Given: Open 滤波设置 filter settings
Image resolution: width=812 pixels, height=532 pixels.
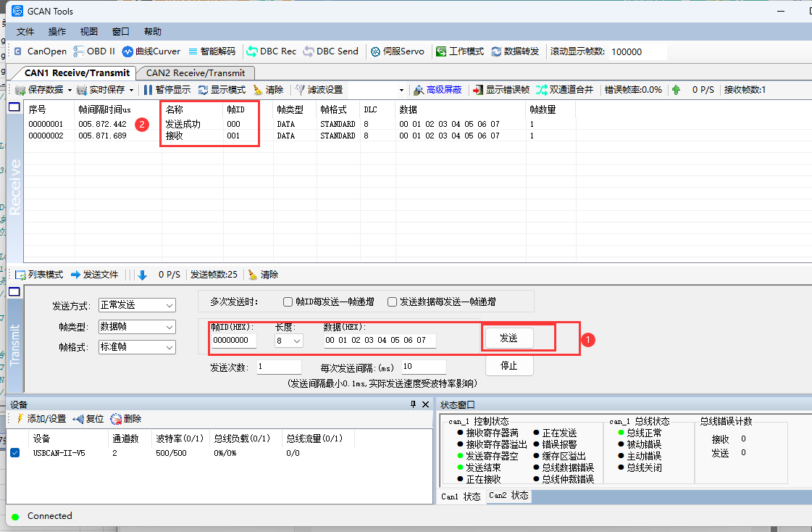Looking at the screenshot, I should click(319, 90).
